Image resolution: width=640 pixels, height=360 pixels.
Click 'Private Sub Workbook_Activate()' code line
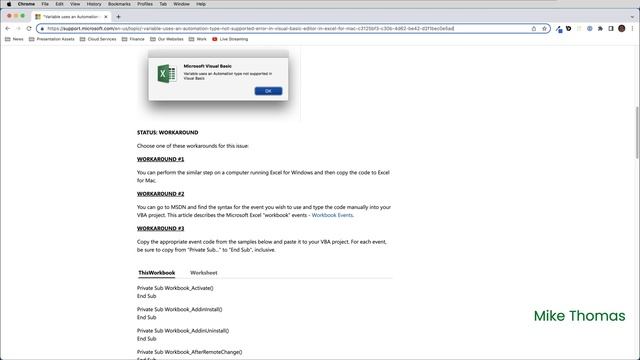click(x=175, y=288)
